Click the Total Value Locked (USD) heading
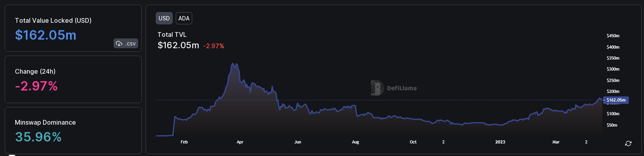The image size is (644, 156). point(53,20)
